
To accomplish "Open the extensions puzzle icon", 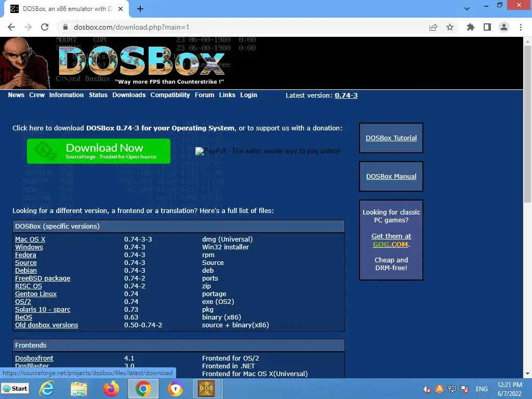I will (470, 27).
